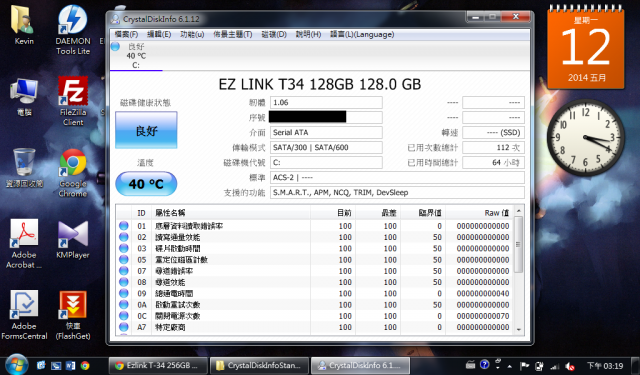Click the transfer mode field SATA/300 | SATA/600
The height and width of the screenshot is (375, 640).
[326, 147]
